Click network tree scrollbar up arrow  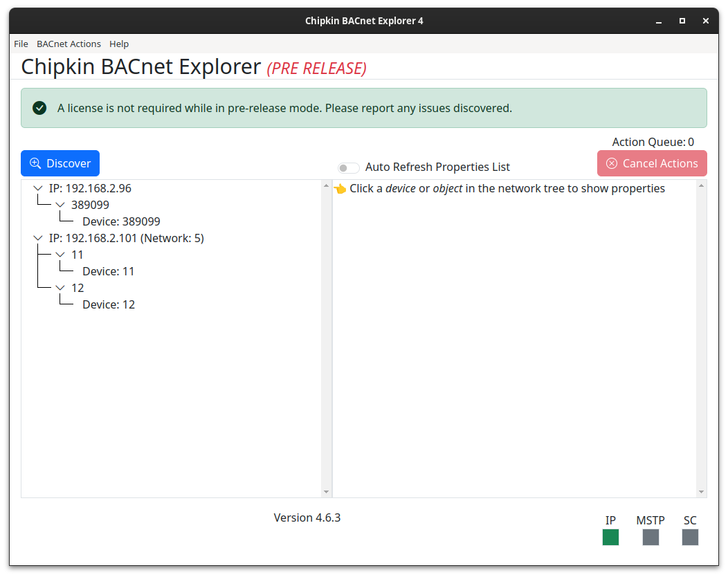point(326,185)
